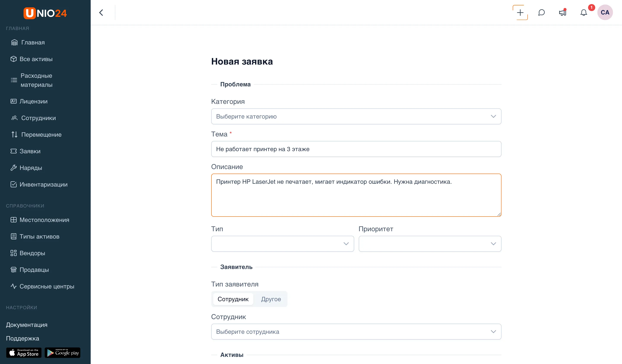Click the App Store download badge

pyautogui.click(x=24, y=353)
